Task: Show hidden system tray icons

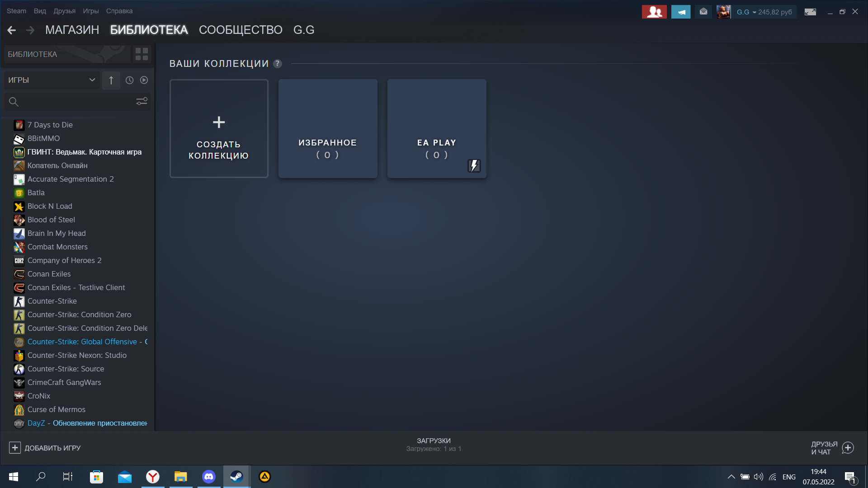Action: 731,477
